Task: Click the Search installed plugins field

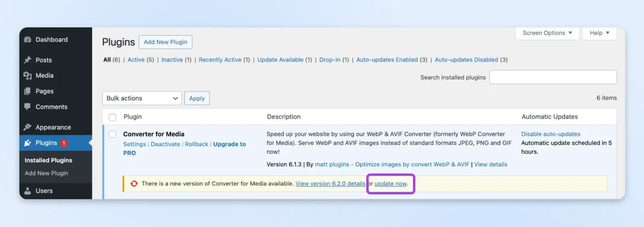Action: (x=553, y=77)
